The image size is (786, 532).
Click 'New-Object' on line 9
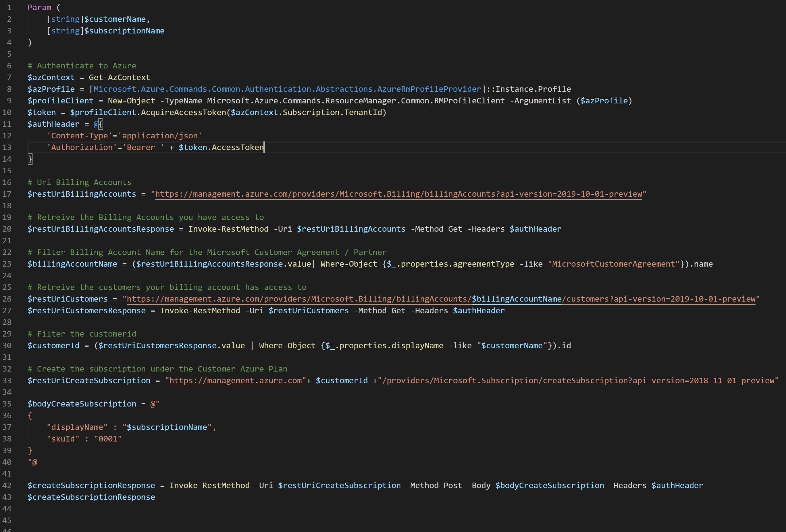[x=132, y=101]
